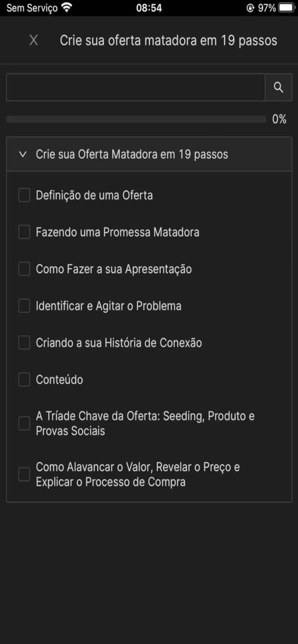
Task: Check the 'Definição de uma Oferta' checkbox
Action: pyautogui.click(x=24, y=195)
